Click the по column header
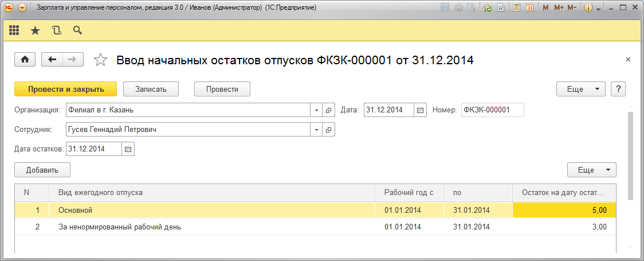The height and width of the screenshot is (261, 644). coord(478,193)
